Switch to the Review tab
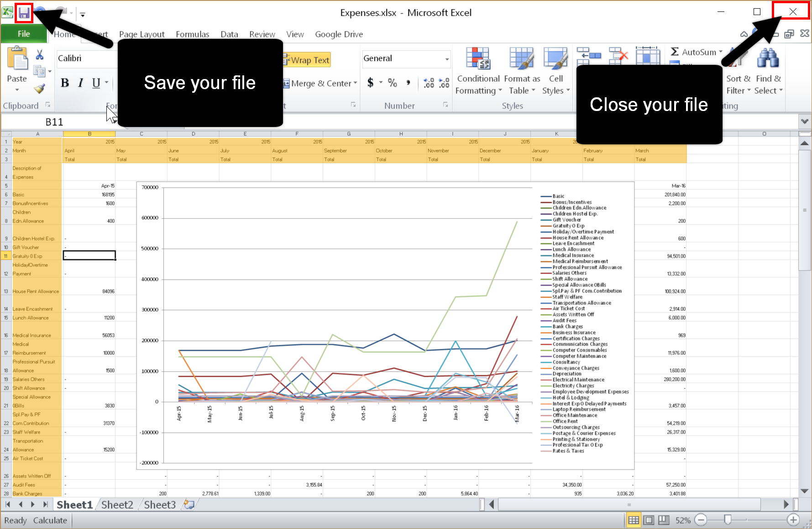 pos(262,34)
